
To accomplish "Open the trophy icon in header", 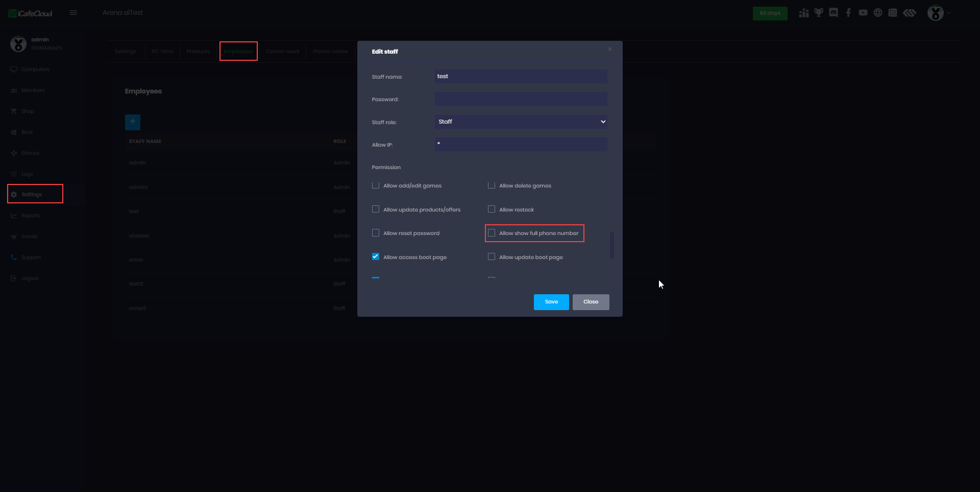I will (819, 13).
